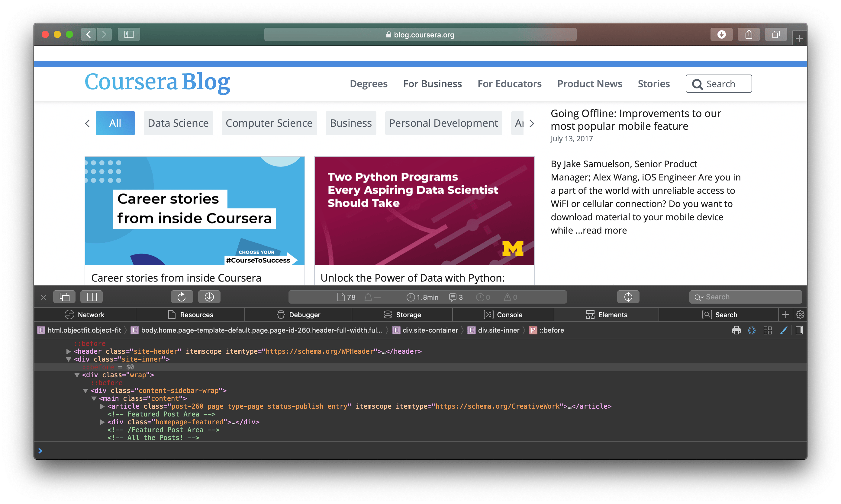This screenshot has height=504, width=841.
Task: Select the Data Science category filter
Action: pos(178,123)
